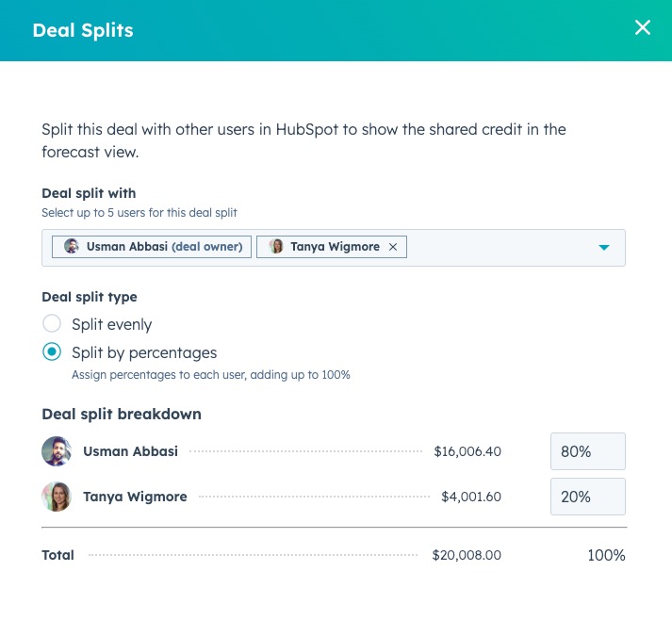Click the Usman Abbasi (deal owner) chip label
This screenshot has height=620, width=672.
click(164, 247)
